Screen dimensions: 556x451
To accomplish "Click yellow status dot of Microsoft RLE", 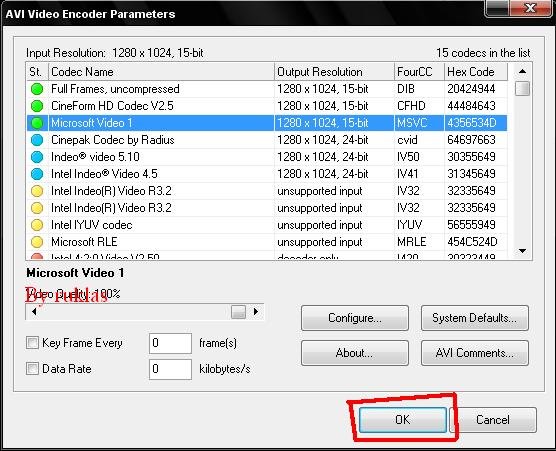I will pyautogui.click(x=37, y=242).
